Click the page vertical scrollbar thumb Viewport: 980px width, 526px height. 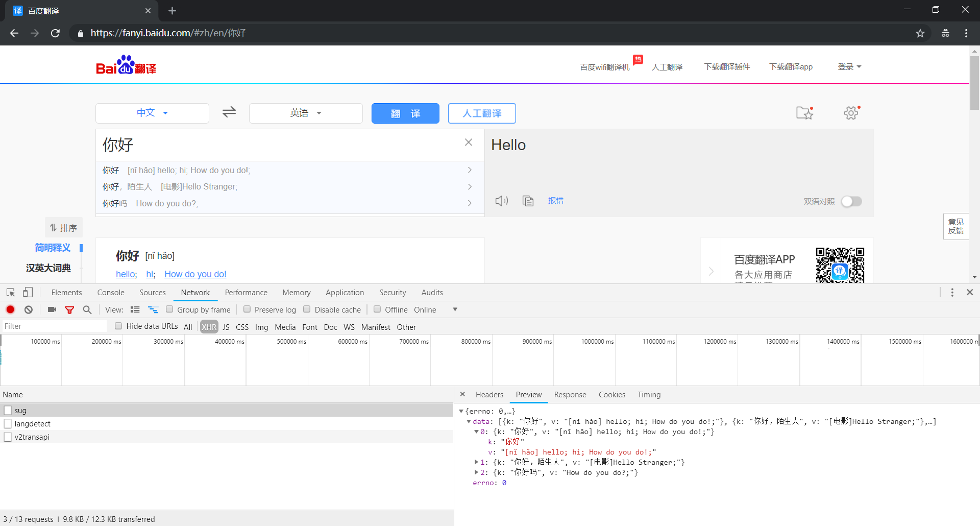[x=974, y=83]
